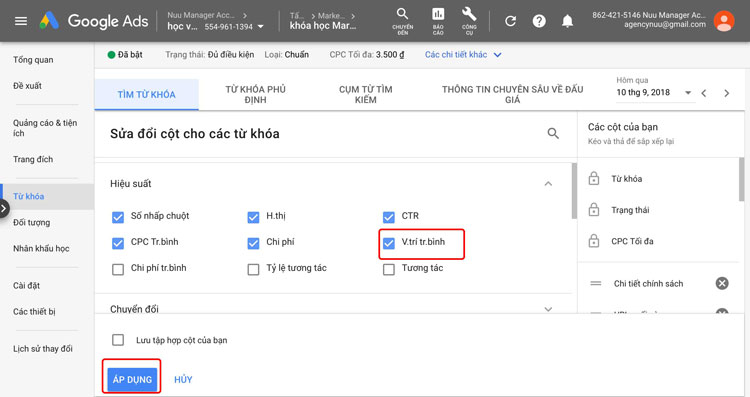Open the campaign breadcrumb chevron
This screenshot has height=397, width=750.
pyautogui.click(x=353, y=16)
